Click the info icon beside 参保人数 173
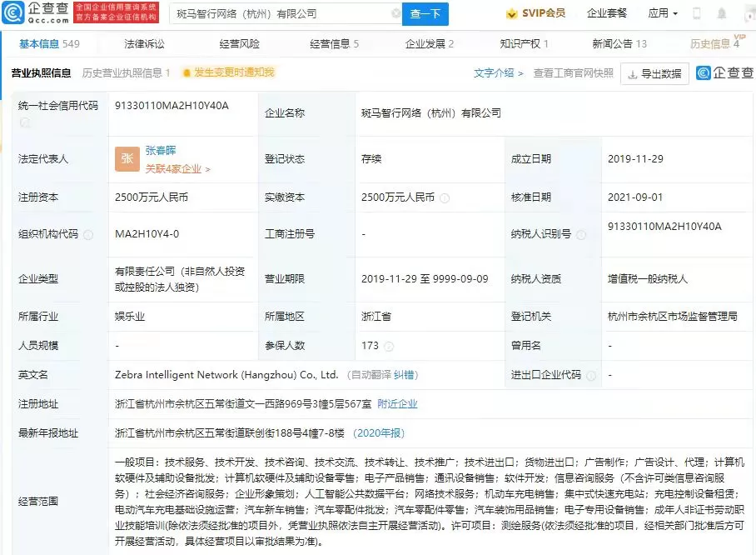Screen dimensions: 756x555 pyautogui.click(x=390, y=346)
